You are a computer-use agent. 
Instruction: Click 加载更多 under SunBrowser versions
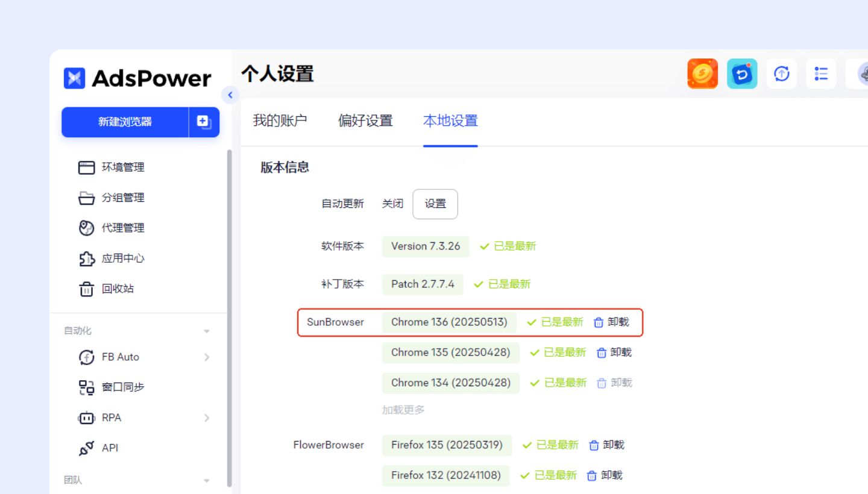[403, 410]
